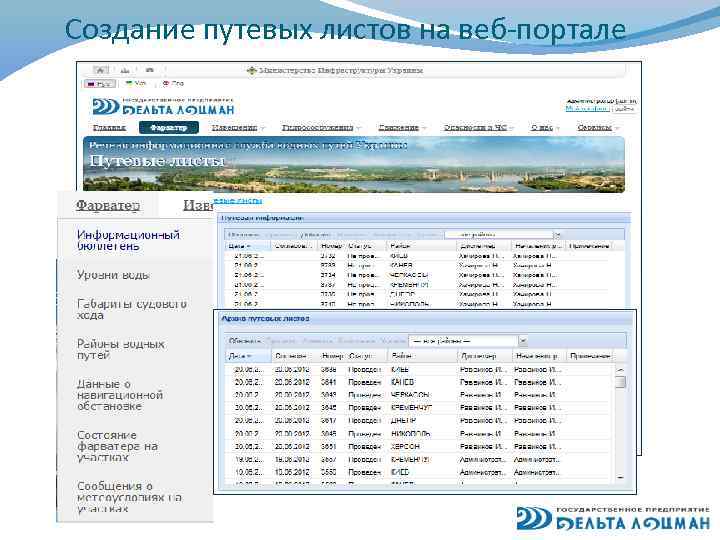Expand the arrow next to Сервисы
The image size is (720, 540).
pyautogui.click(x=617, y=128)
